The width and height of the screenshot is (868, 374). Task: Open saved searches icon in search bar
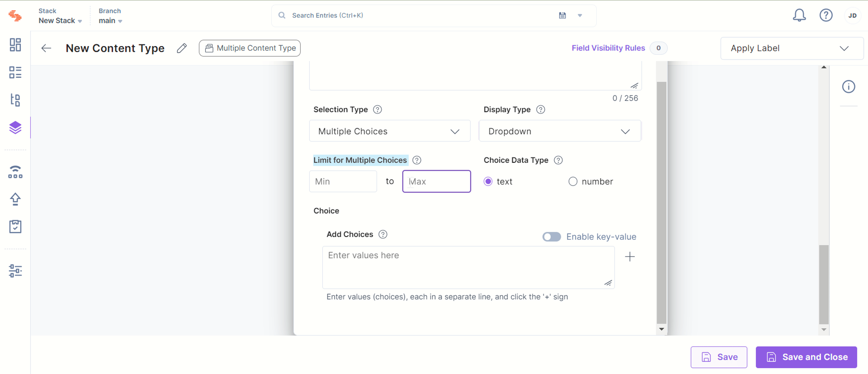click(562, 16)
